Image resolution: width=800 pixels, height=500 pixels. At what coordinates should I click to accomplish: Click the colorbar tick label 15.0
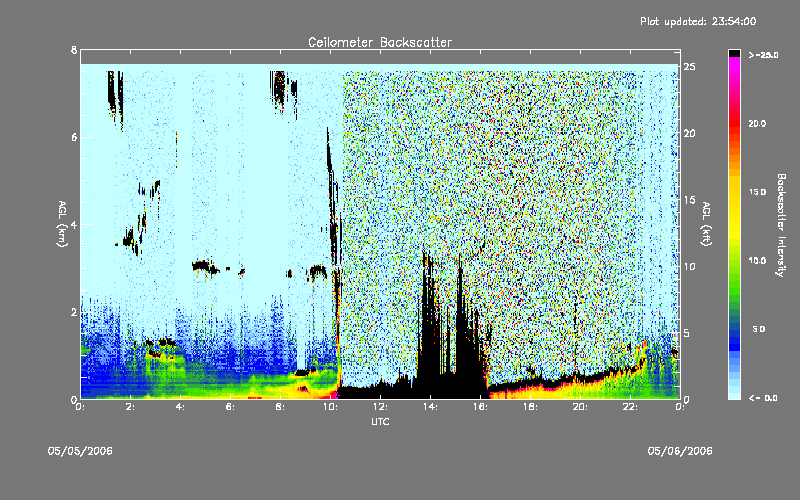tap(757, 192)
